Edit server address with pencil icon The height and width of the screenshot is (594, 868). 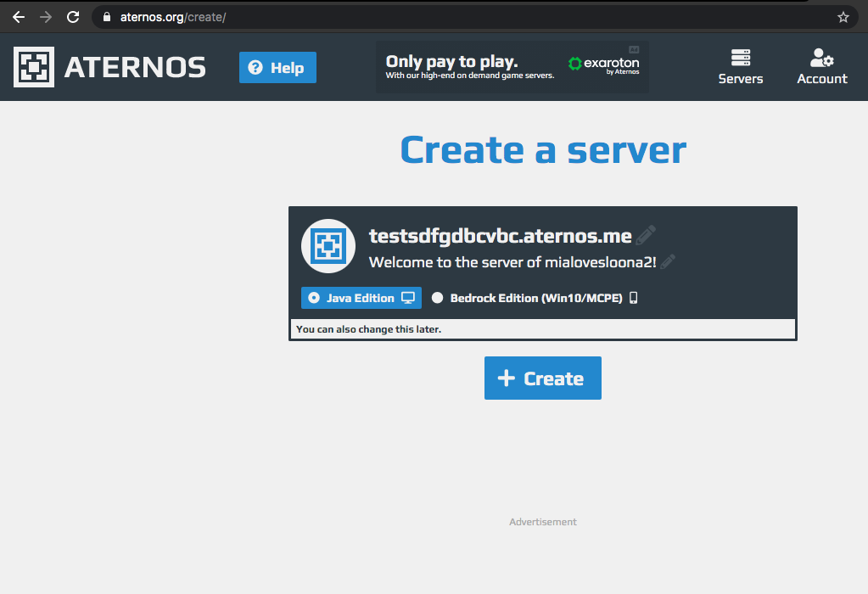pyautogui.click(x=646, y=235)
